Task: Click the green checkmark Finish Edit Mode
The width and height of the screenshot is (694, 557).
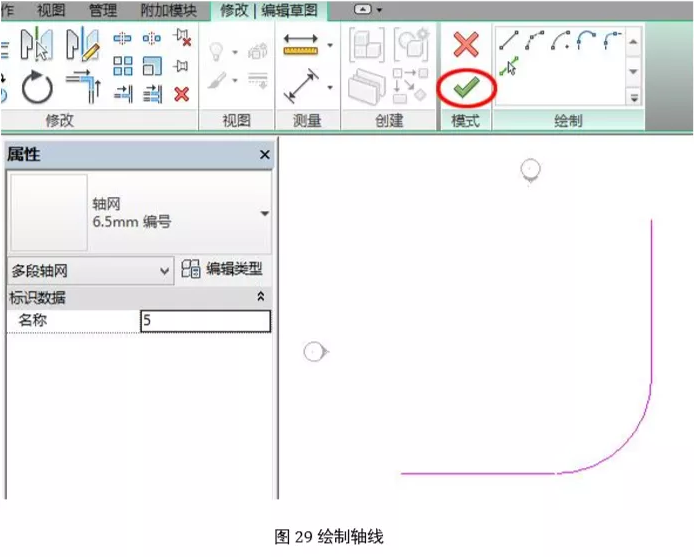Action: [x=465, y=88]
